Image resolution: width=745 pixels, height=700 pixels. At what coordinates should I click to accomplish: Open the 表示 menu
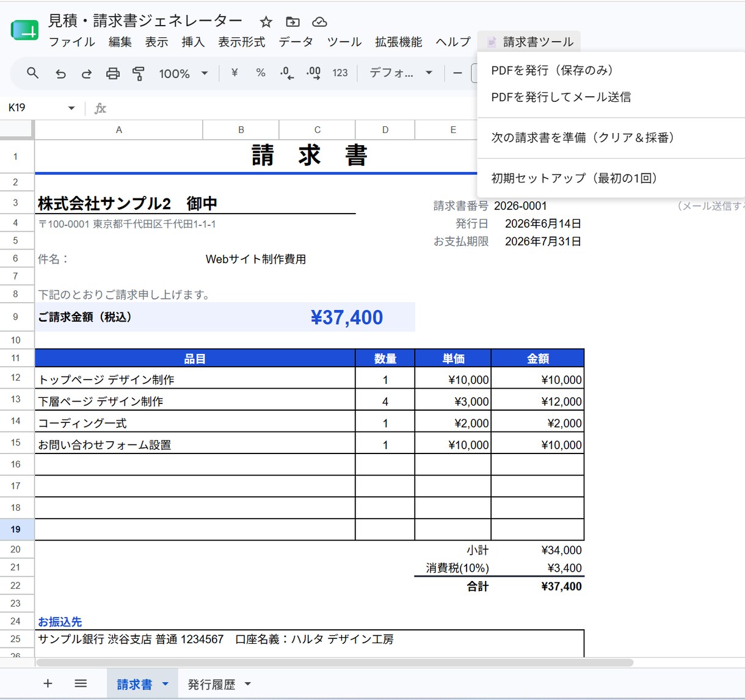156,42
